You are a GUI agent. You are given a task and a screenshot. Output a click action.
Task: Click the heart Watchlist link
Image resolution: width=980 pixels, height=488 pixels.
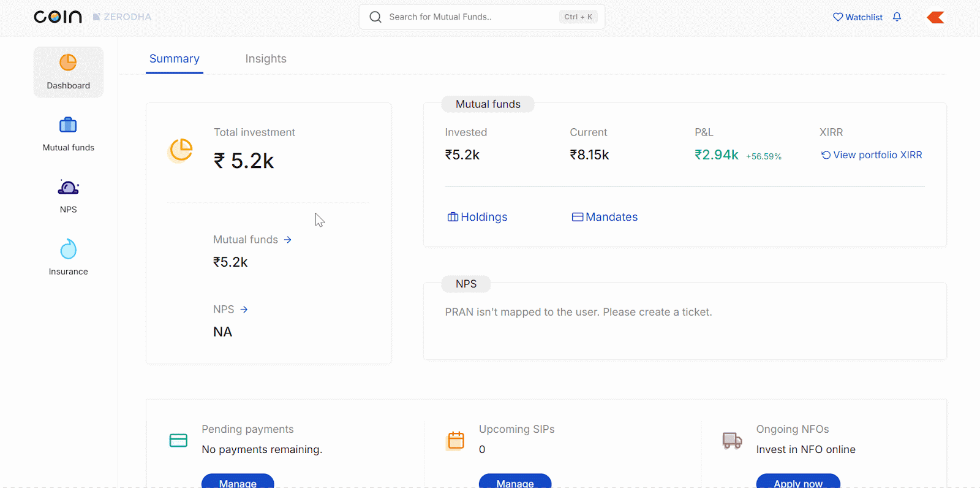tap(858, 17)
